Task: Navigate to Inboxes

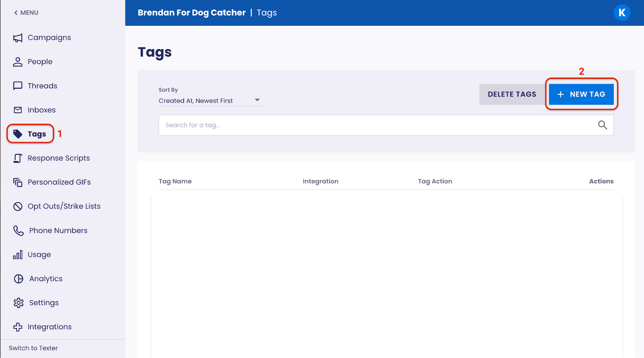Action: click(x=41, y=110)
